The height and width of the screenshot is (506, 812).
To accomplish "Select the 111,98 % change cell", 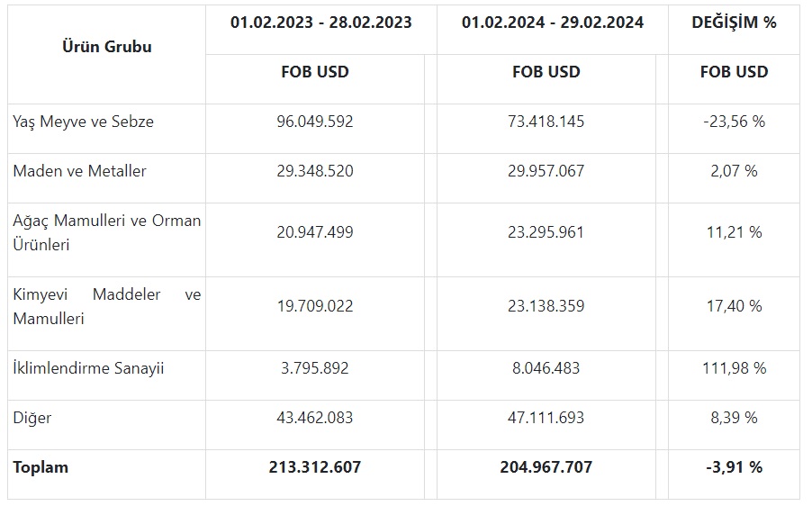I will (734, 368).
